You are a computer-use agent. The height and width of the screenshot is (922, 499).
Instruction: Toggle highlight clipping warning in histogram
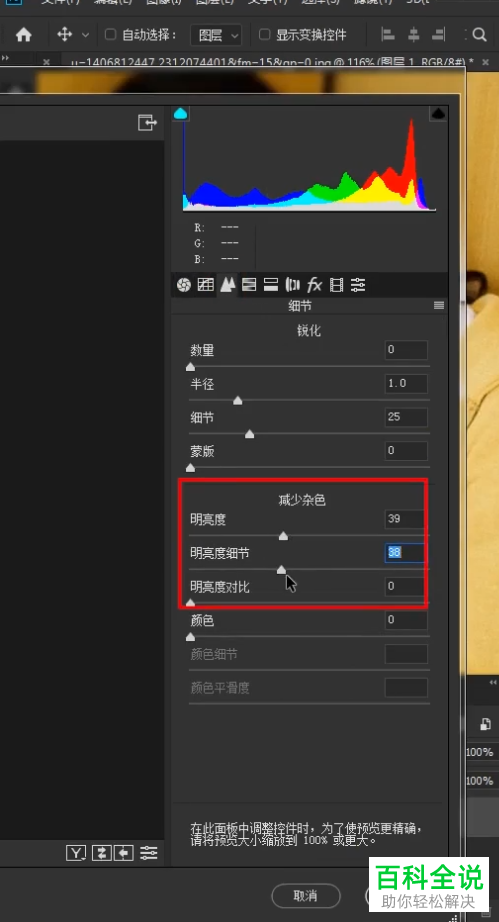pyautogui.click(x=438, y=113)
